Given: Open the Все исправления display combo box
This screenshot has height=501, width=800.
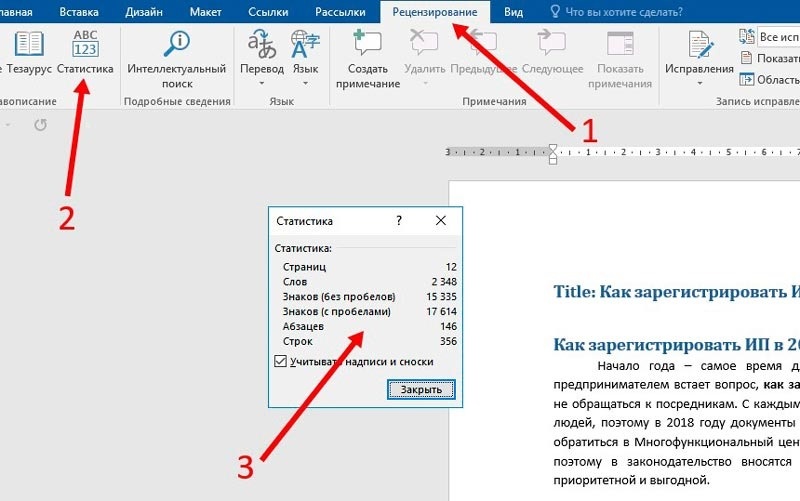Looking at the screenshot, I should click(x=779, y=37).
